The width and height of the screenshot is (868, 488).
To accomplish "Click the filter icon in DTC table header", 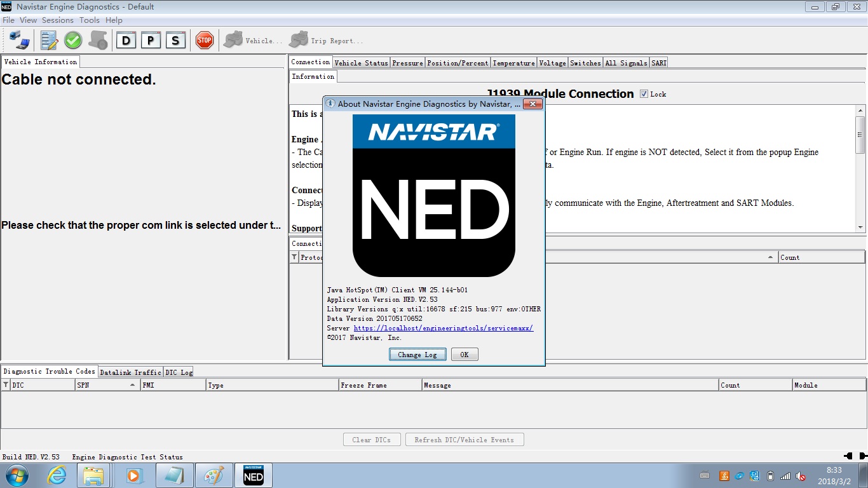I will coord(6,385).
